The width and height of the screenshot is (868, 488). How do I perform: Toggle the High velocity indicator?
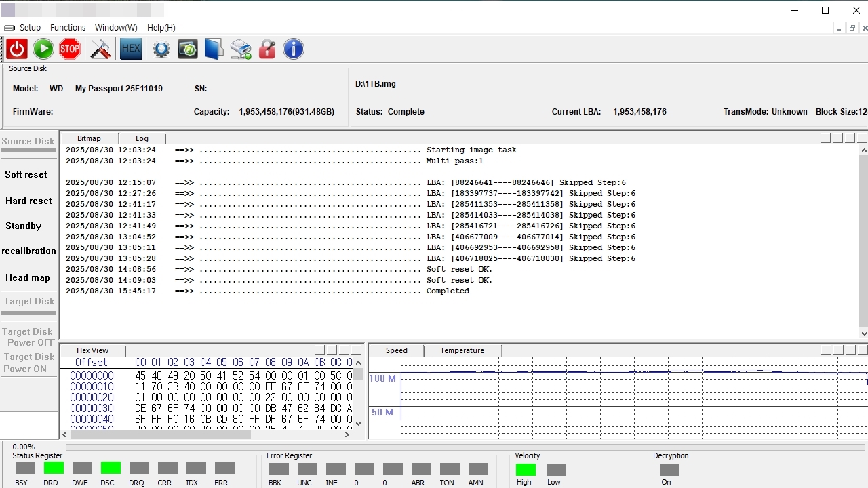click(x=526, y=469)
